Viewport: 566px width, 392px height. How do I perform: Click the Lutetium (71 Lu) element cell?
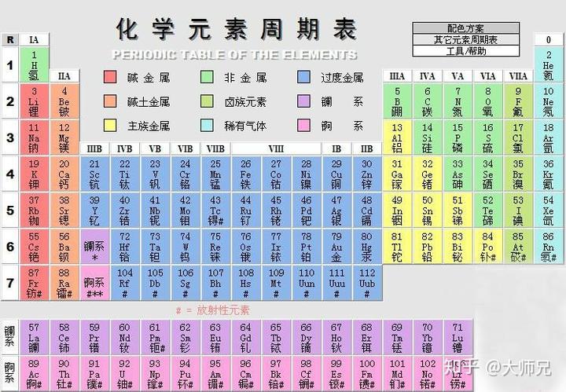[x=458, y=338]
